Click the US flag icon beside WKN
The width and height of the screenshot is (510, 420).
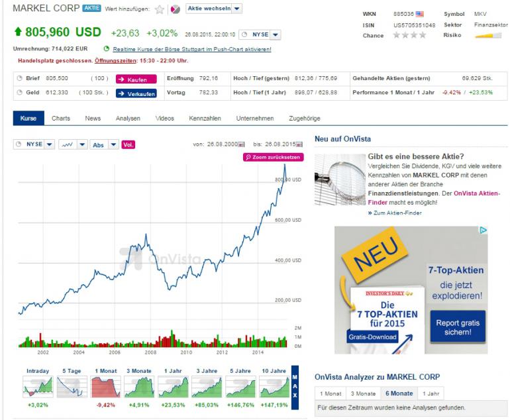[419, 13]
